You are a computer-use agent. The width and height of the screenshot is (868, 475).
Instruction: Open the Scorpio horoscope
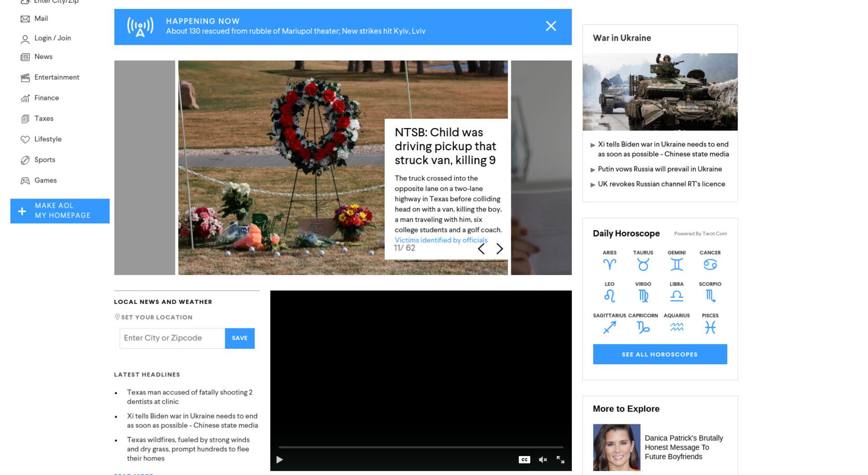(710, 292)
